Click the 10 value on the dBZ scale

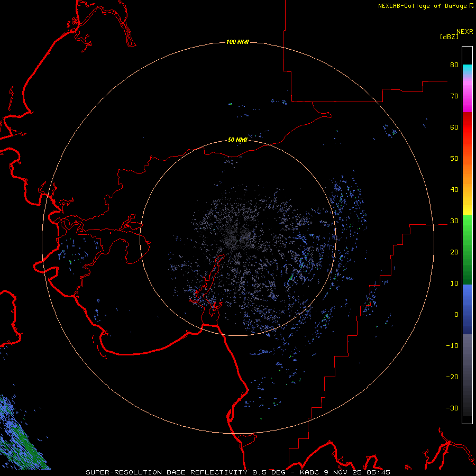(454, 283)
